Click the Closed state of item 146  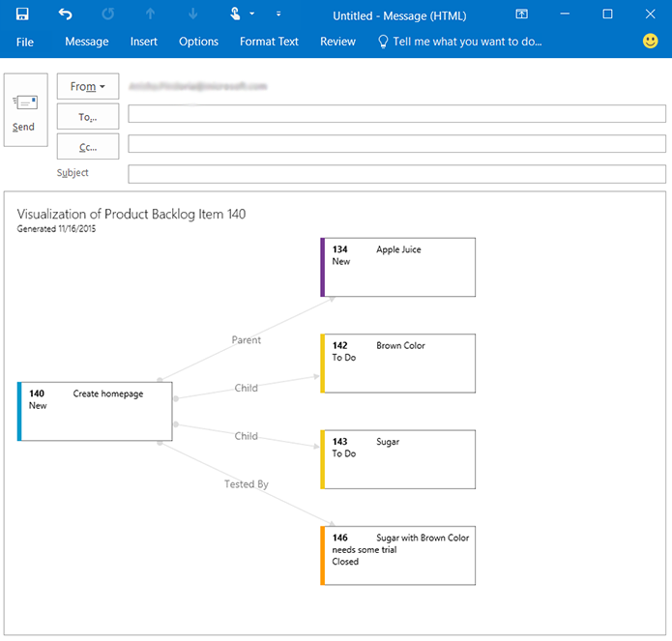[x=345, y=562]
